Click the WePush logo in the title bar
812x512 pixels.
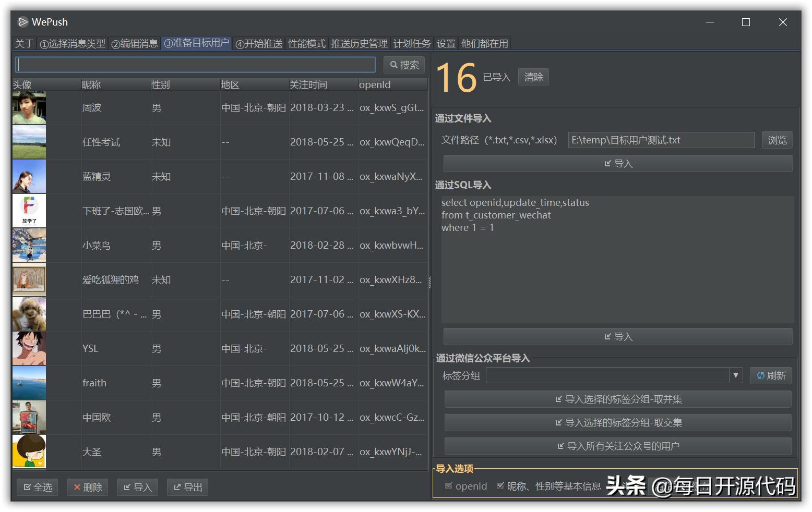point(22,22)
